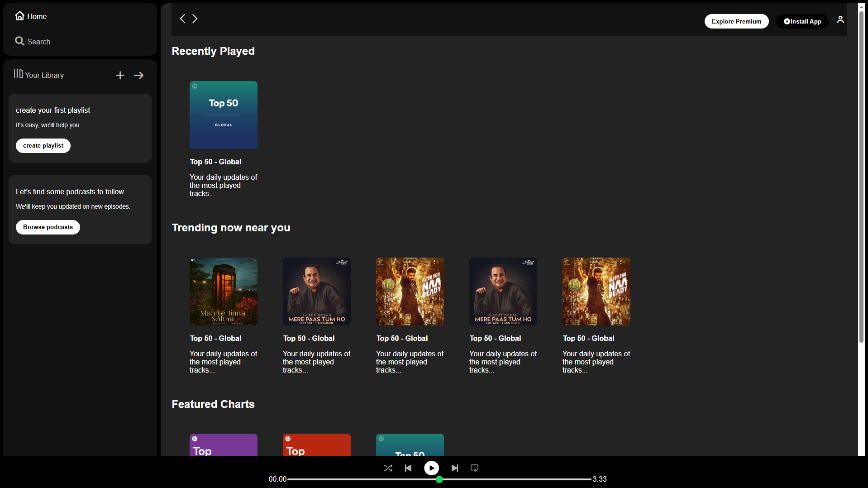Go forward using the right chevron
This screenshot has height=488, width=868.
coord(195,19)
